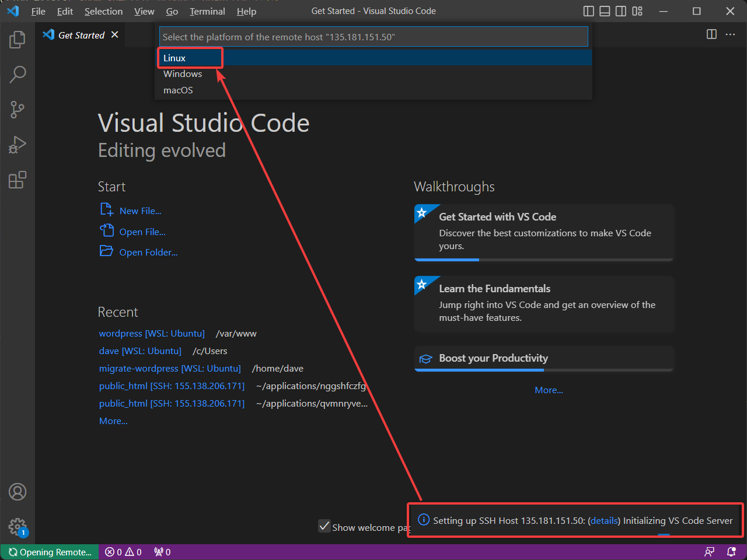The width and height of the screenshot is (747, 560).
Task: Open recent dave [WSL: Ubuntu]
Action: pyautogui.click(x=140, y=351)
